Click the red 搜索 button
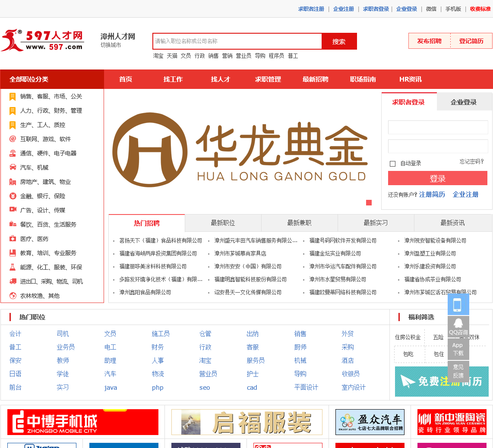 pos(339,41)
